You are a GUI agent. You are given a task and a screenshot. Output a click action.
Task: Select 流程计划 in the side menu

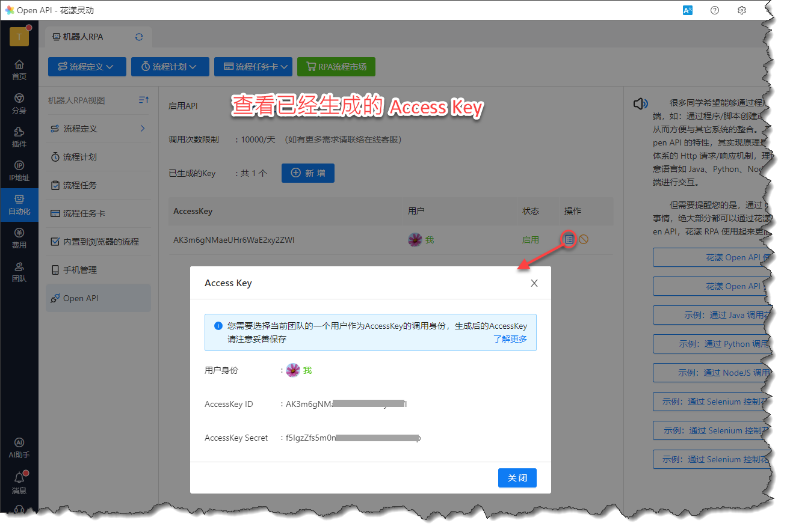coord(99,157)
